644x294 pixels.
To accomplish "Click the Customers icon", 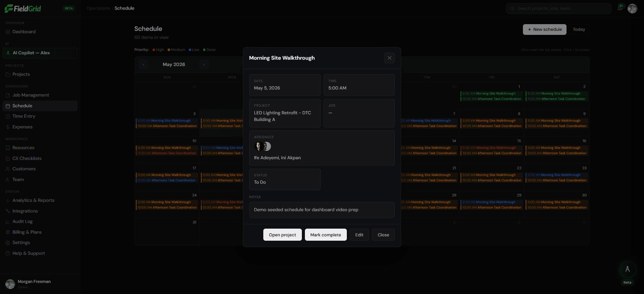I will (x=8, y=169).
